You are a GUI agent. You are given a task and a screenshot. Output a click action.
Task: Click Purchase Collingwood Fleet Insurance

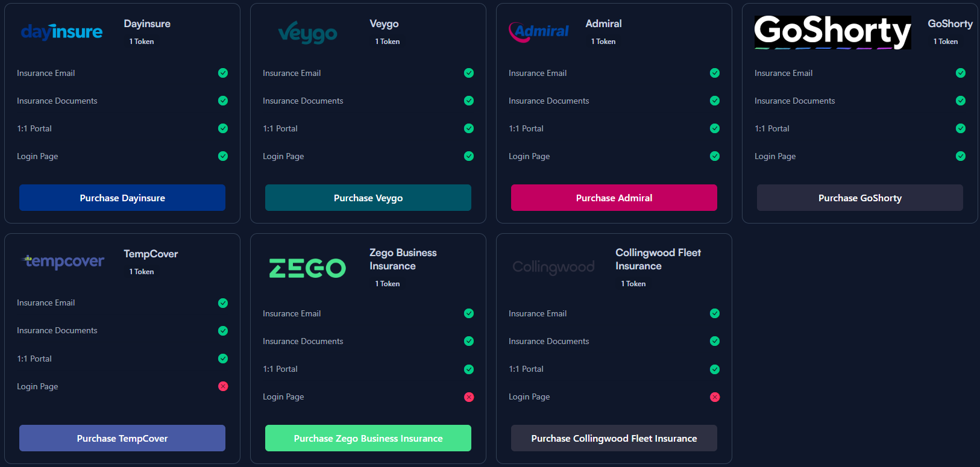[x=614, y=438]
